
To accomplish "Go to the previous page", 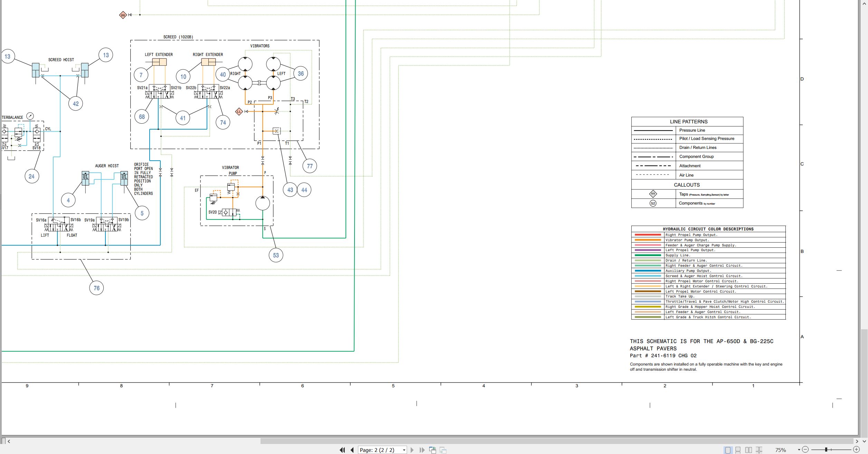I will pyautogui.click(x=352, y=450).
